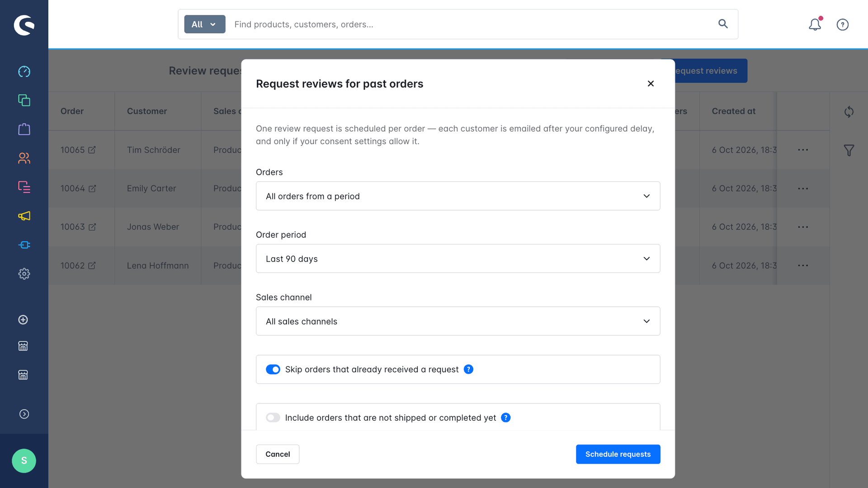868x488 pixels.
Task: Open actions menu for order 10063 row
Action: [803, 227]
